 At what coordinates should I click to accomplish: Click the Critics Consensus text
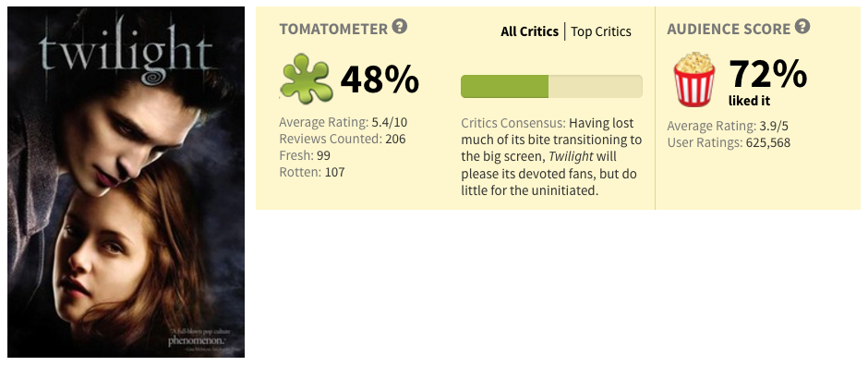point(551,157)
